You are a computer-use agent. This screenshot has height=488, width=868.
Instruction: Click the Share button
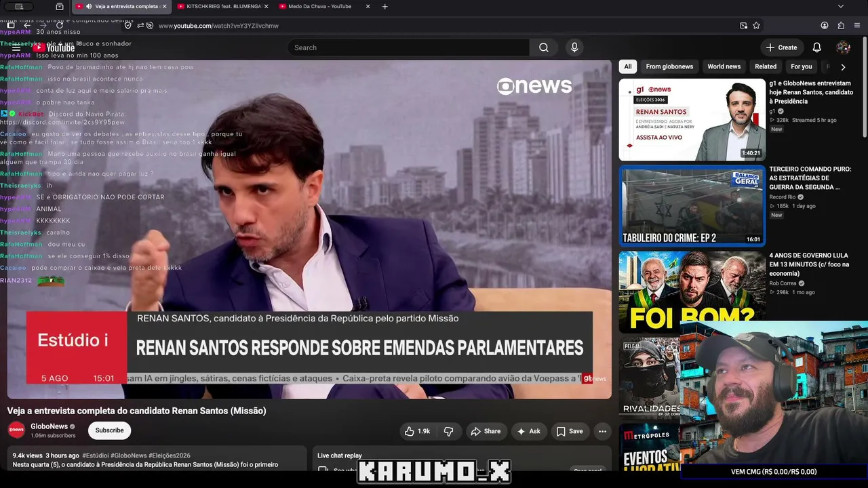[x=486, y=431]
